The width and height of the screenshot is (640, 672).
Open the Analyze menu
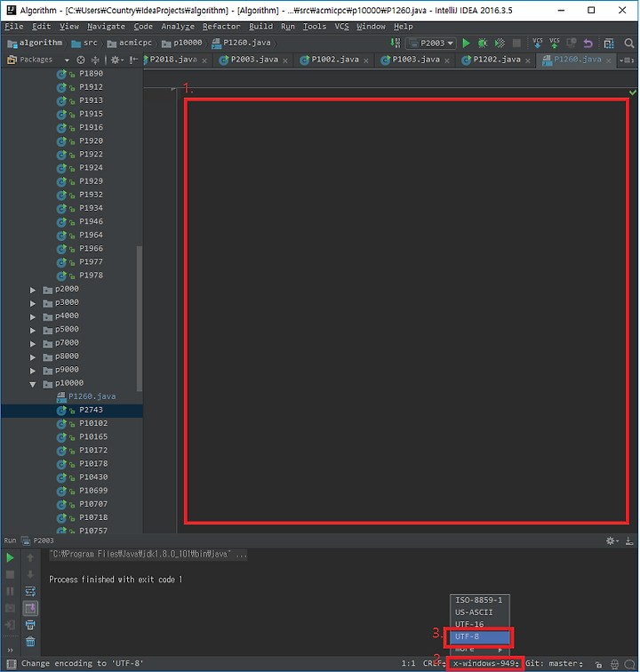tap(178, 27)
